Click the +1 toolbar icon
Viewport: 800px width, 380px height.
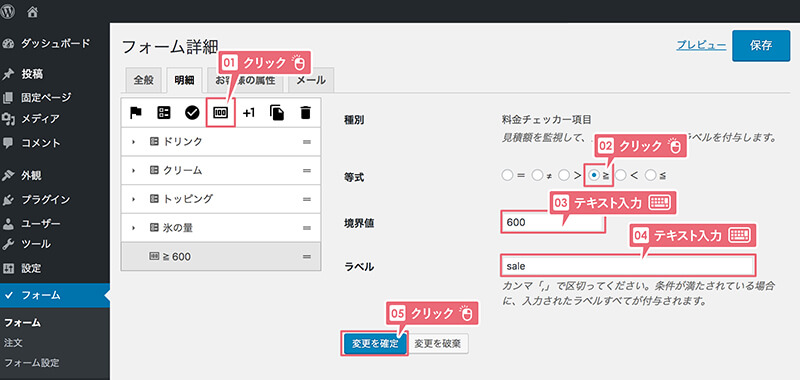248,113
